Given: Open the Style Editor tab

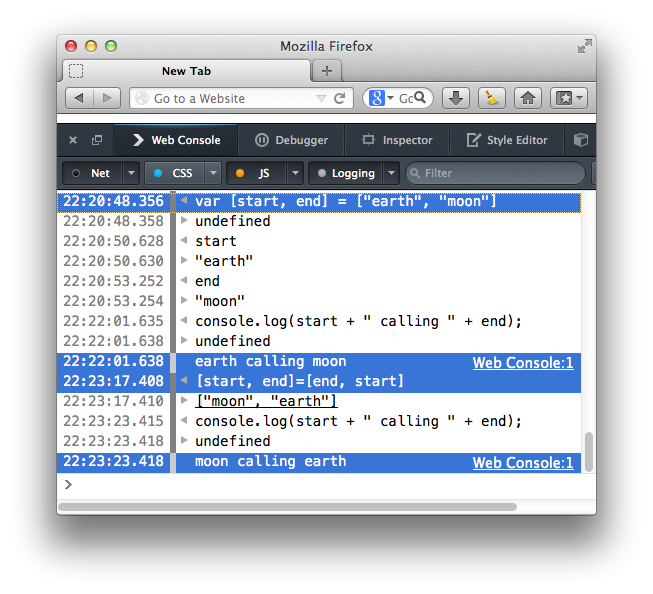Looking at the screenshot, I should 506,140.
